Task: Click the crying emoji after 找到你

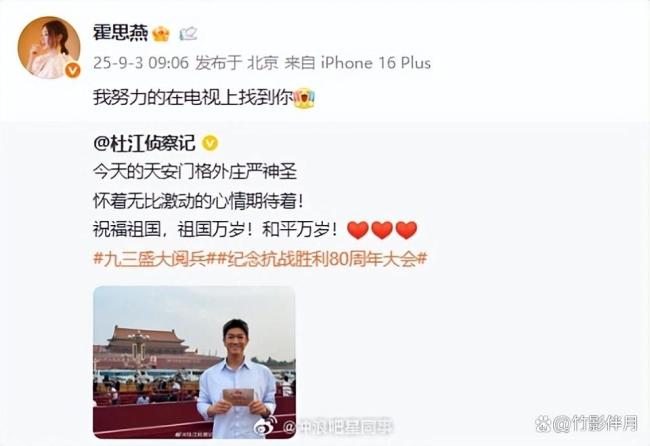Action: [x=305, y=98]
